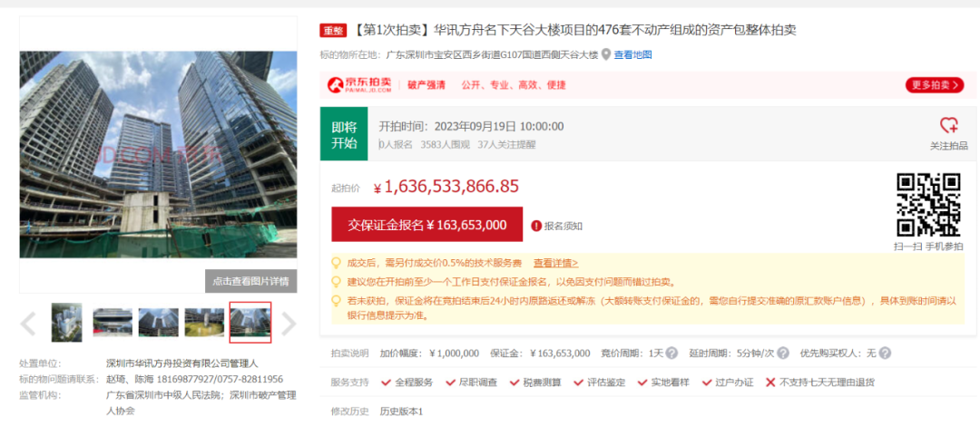Click the checkmark icon beside 评估鉴定
Image resolution: width=980 pixels, height=426 pixels.
(x=579, y=382)
